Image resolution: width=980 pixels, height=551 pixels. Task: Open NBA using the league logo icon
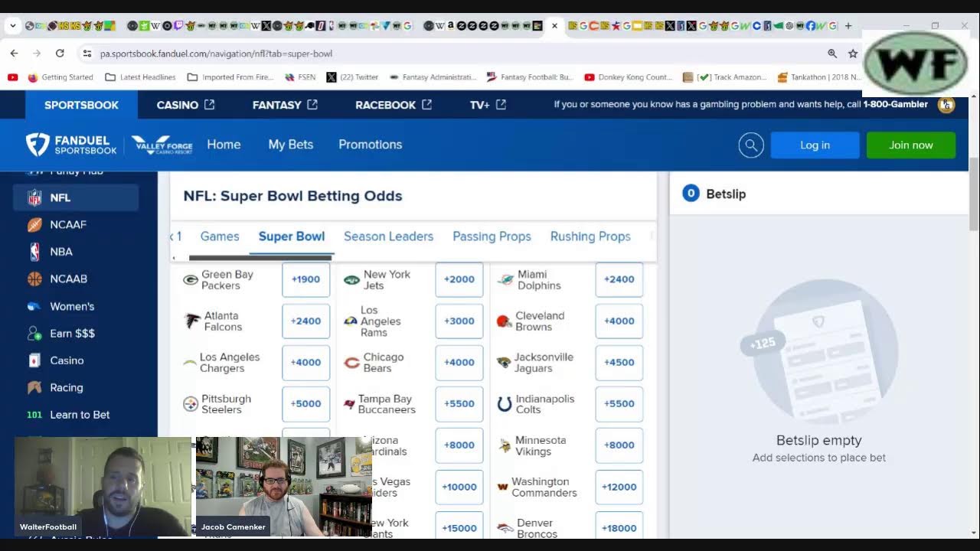click(x=34, y=252)
